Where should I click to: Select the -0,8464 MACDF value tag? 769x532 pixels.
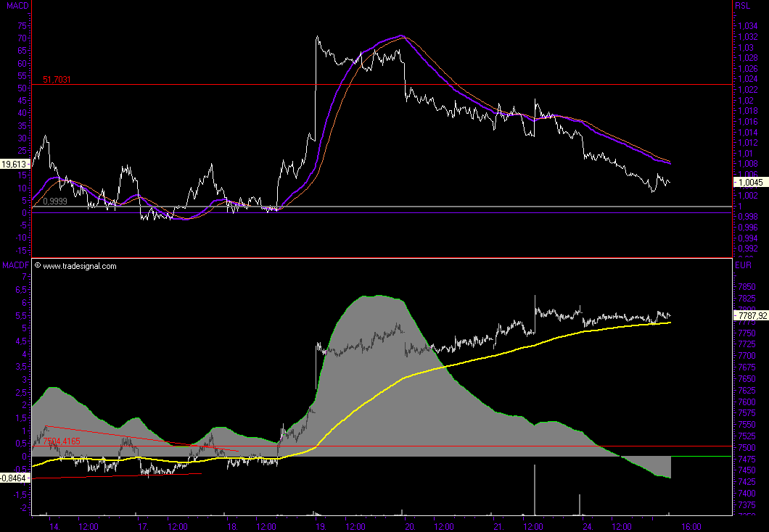tap(15, 478)
